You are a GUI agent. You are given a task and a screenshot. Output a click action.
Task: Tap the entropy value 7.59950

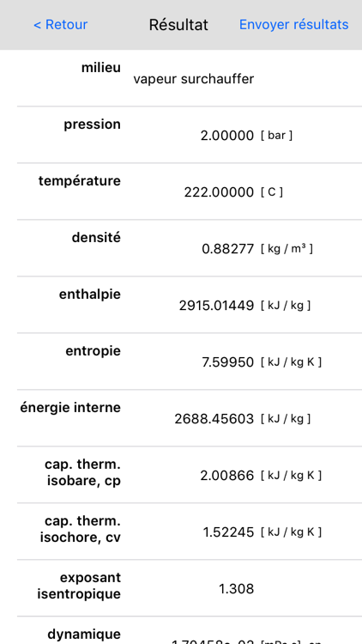(228, 362)
